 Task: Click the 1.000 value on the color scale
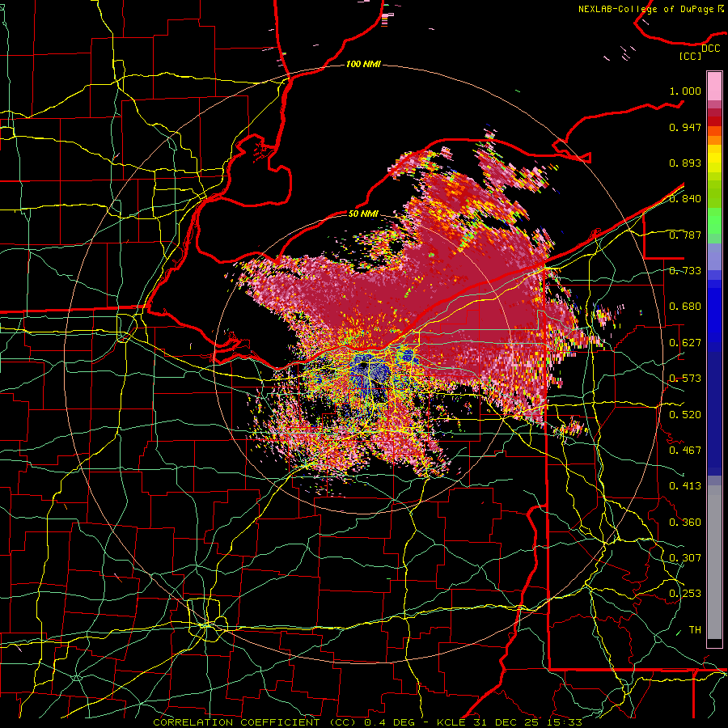tap(685, 91)
